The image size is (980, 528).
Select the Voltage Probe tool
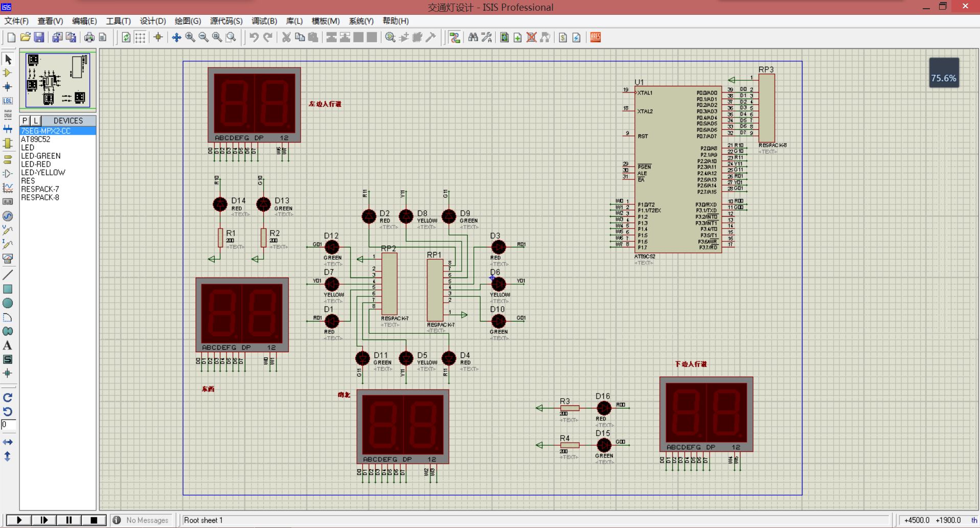[x=8, y=231]
